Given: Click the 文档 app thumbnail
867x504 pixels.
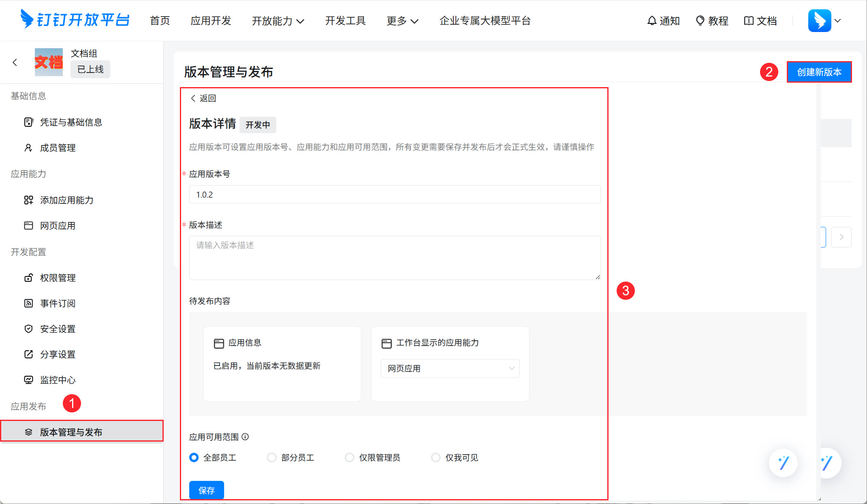Looking at the screenshot, I should (49, 62).
